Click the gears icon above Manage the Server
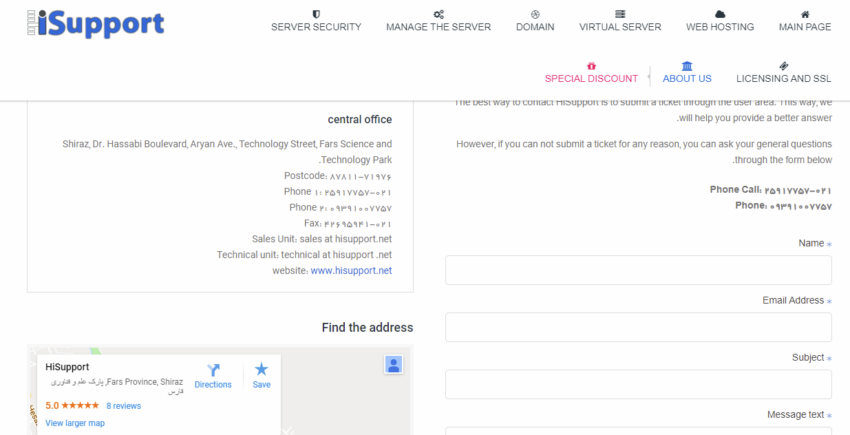850x435 pixels. pyautogui.click(x=439, y=14)
